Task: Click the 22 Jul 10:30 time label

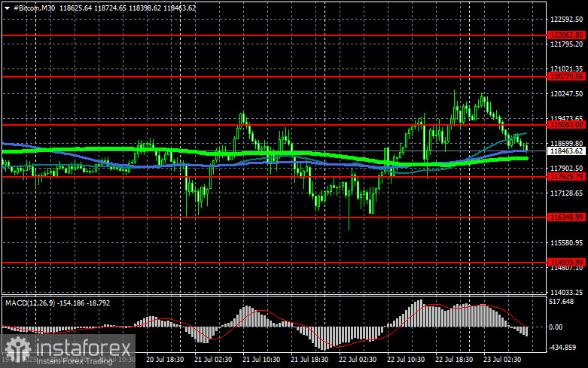Action: point(406,360)
